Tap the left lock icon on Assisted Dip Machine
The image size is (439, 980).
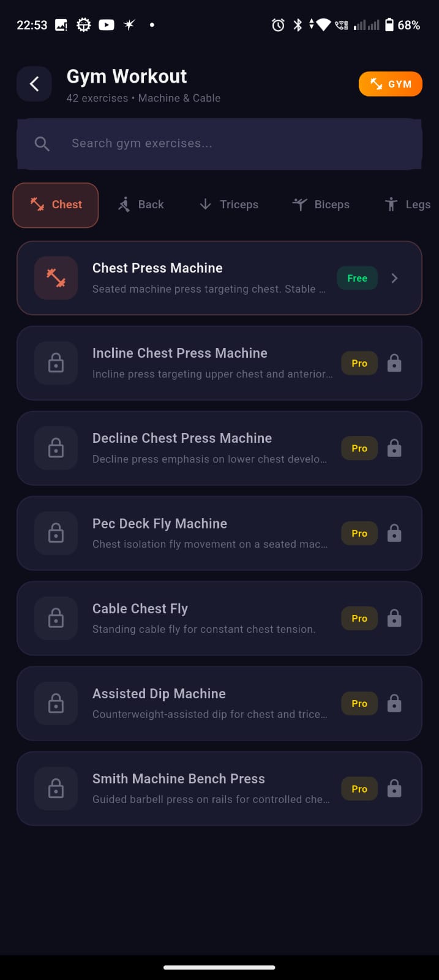click(x=56, y=703)
